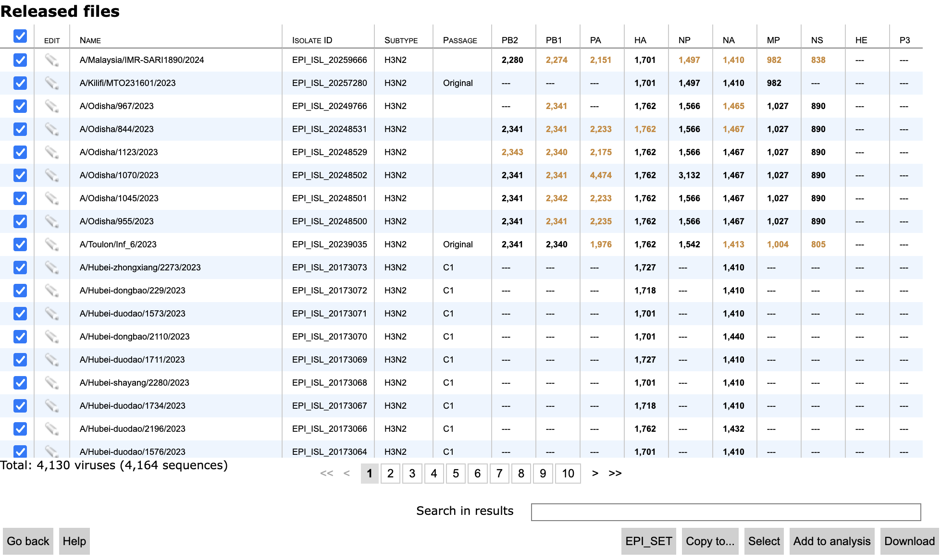Viewport: 941px width, 560px height.
Task: Click the Add to analysis button
Action: [831, 541]
